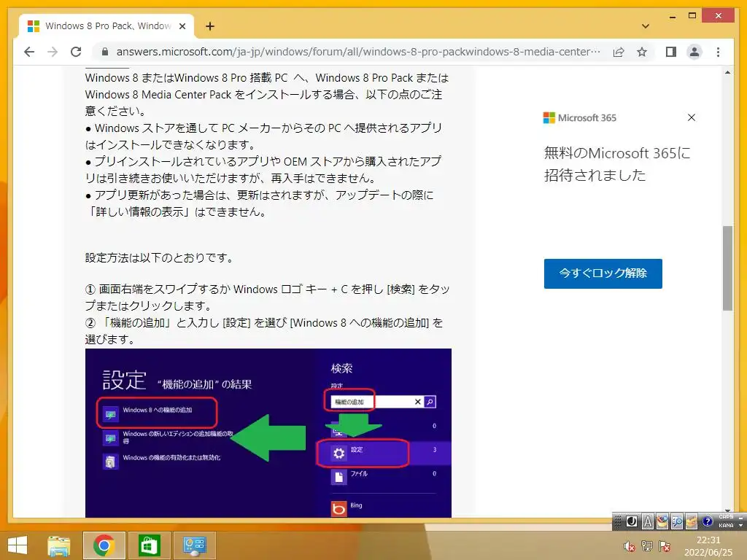This screenshot has width=747, height=560.
Task: Open the tab search chevron
Action: (x=646, y=26)
